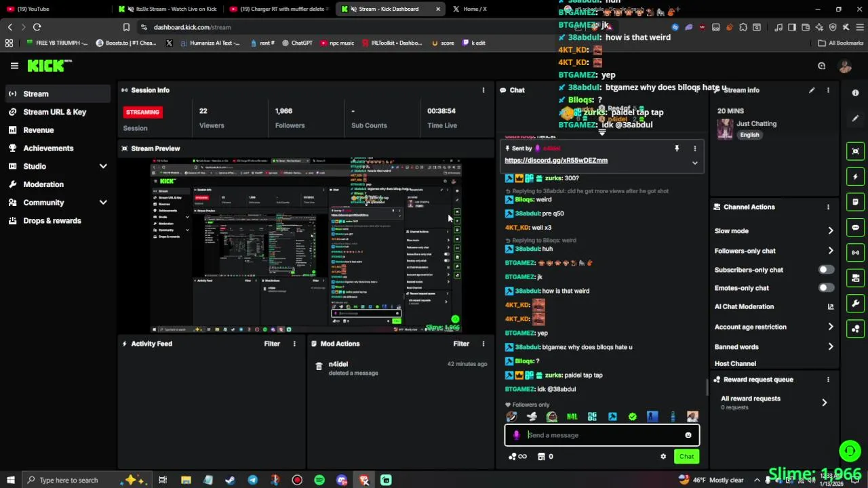Click the broadcast signal icon in sidebar
Image resolution: width=868 pixels, height=488 pixels.
pos(855,253)
